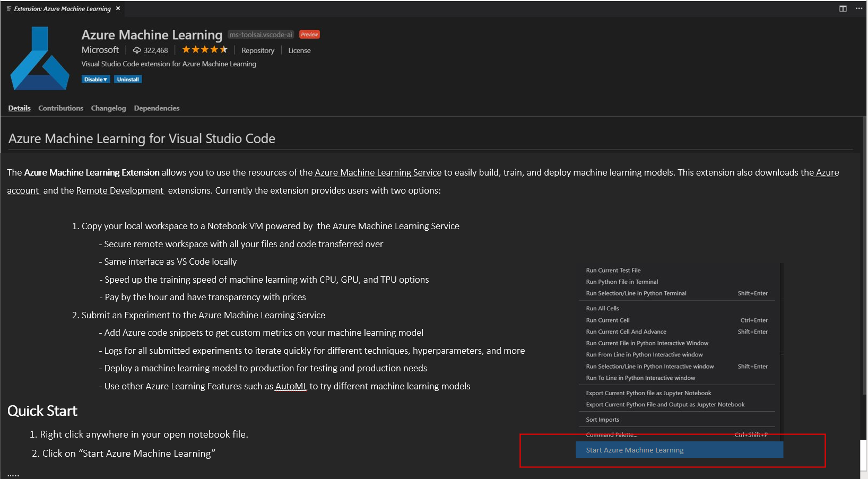Switch to the Contributions tab
The height and width of the screenshot is (479, 868).
point(60,108)
